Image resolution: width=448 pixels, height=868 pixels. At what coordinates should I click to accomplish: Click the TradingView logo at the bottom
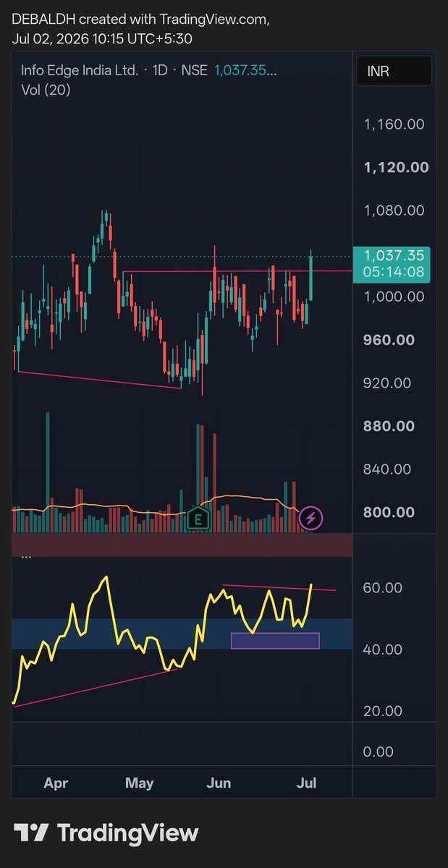106,833
